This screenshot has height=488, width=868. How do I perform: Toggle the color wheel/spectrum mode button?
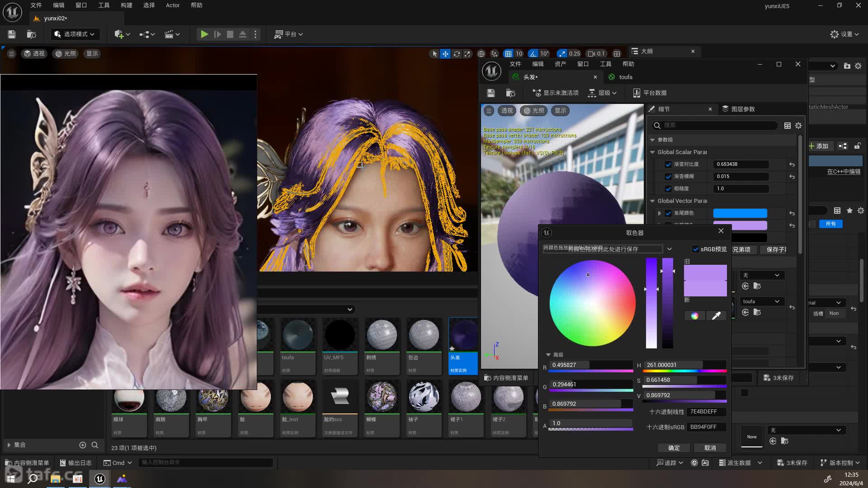[x=695, y=316]
